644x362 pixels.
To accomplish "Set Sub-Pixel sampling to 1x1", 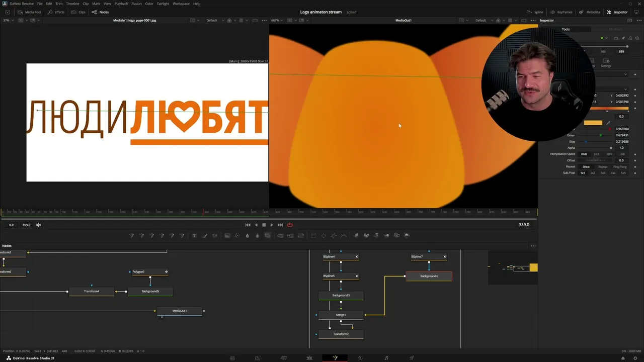I will click(x=583, y=173).
